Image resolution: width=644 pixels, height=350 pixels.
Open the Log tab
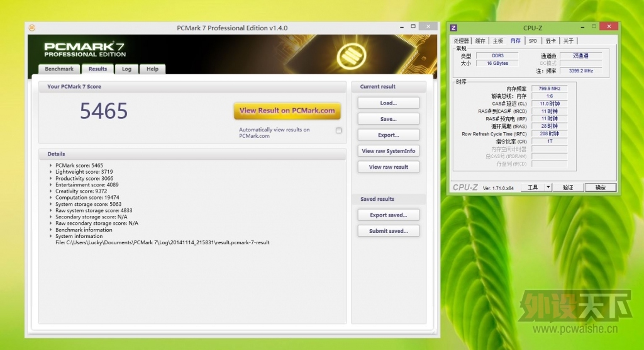[x=126, y=69]
